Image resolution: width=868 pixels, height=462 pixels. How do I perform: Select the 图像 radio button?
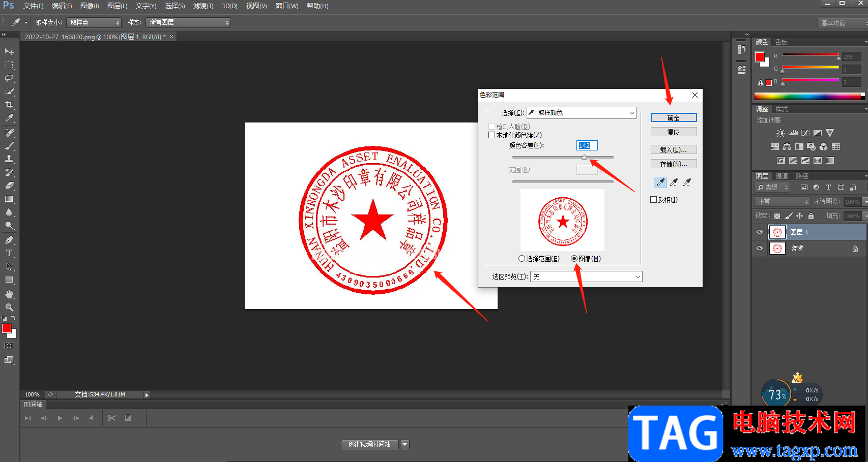point(574,259)
